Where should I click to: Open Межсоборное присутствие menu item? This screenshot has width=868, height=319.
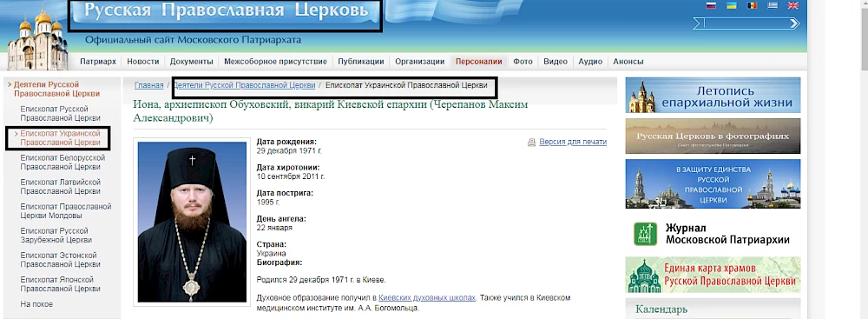pos(276,62)
